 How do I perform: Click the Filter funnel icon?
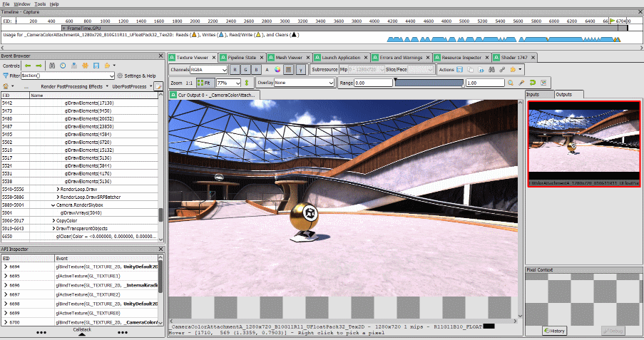pyautogui.click(x=5, y=76)
